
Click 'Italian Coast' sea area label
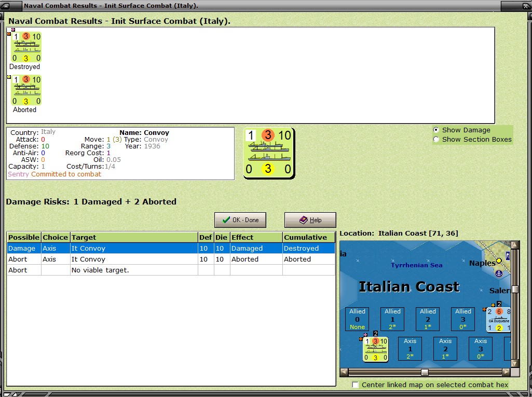click(x=409, y=286)
